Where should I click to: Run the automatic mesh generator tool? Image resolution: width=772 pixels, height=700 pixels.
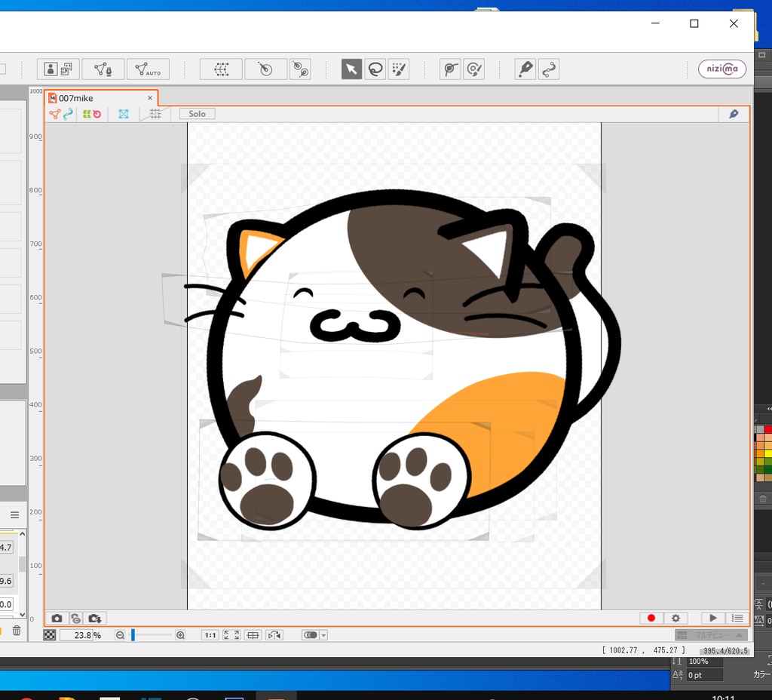[x=148, y=69]
